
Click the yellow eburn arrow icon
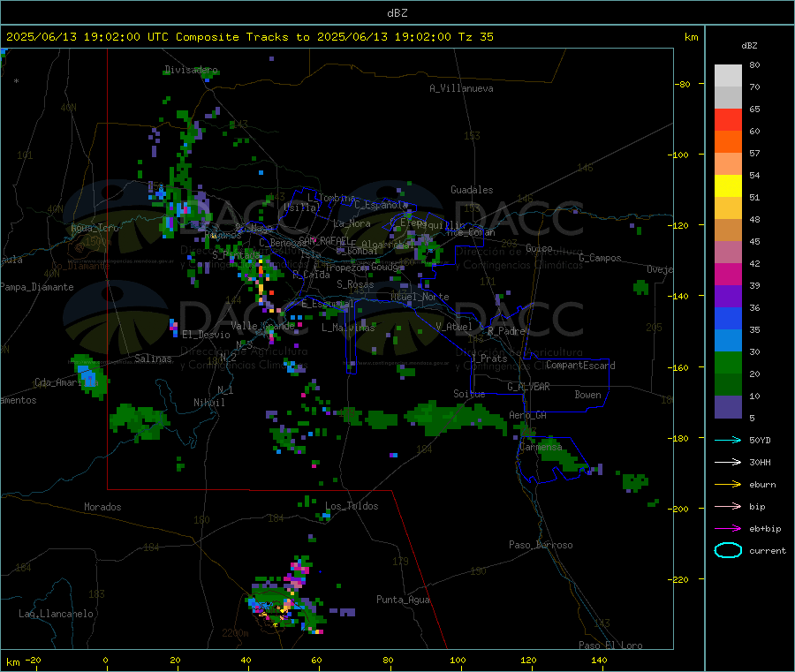click(x=728, y=484)
